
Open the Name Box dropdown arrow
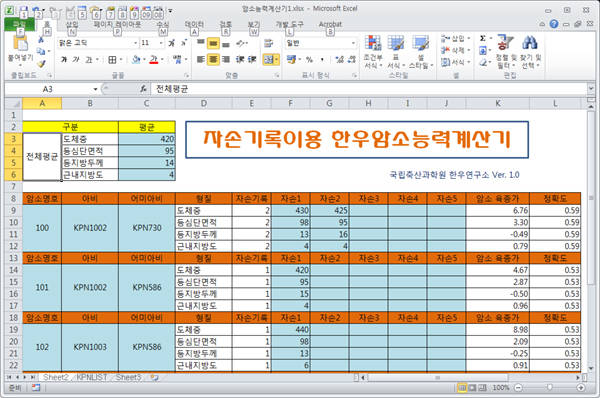95,89
